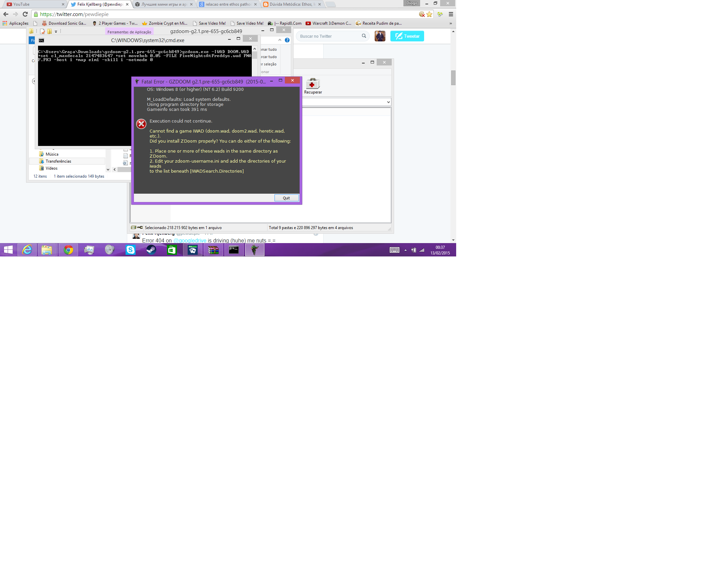Screen dimensions: 728x565
Task: Open the Rapid8.Com bookmark
Action: pos(285,23)
